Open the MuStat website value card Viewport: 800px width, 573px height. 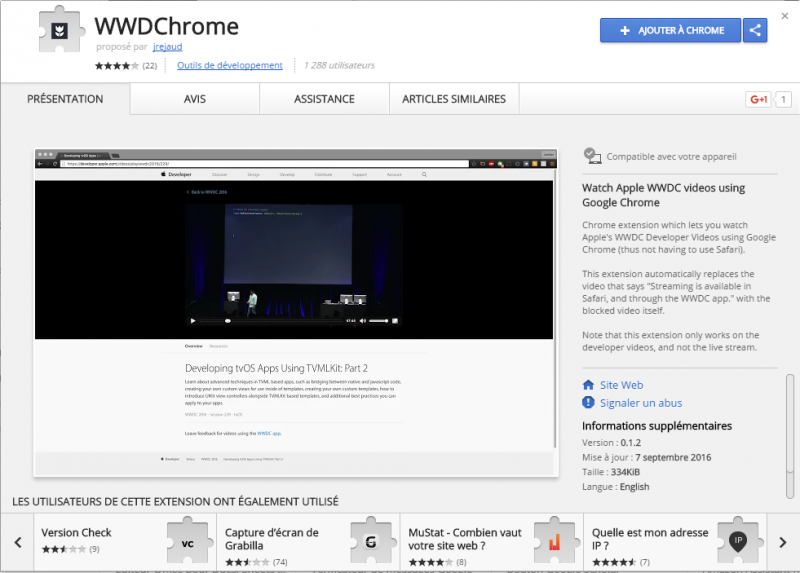click(x=492, y=542)
